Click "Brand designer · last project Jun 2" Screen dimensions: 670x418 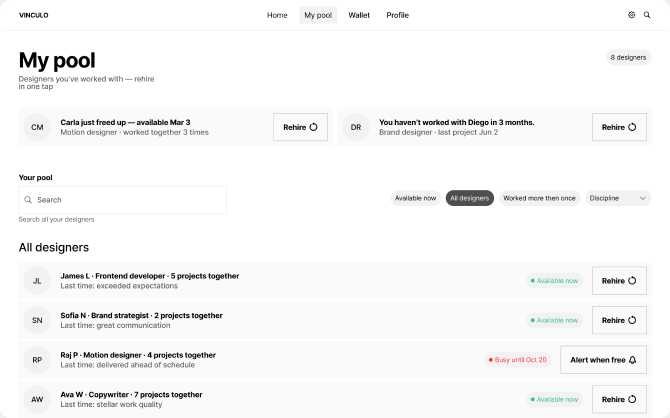click(x=438, y=132)
